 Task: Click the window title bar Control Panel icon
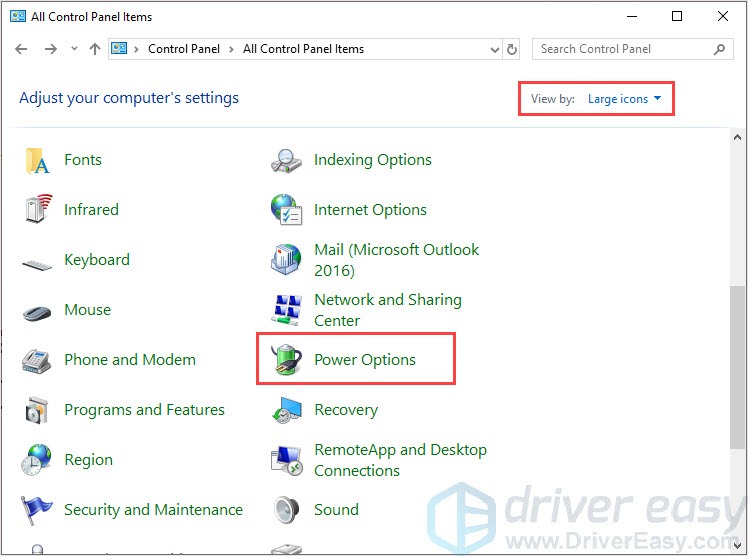tap(18, 17)
